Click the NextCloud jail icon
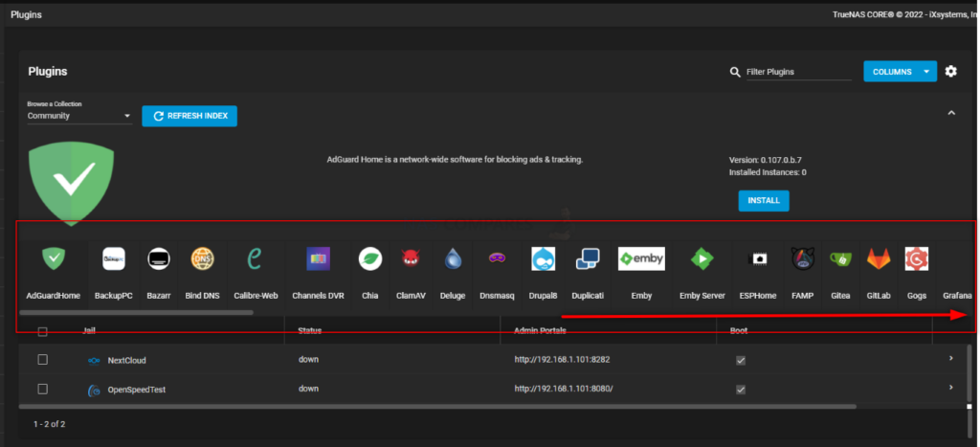The image size is (980, 447). pyautogui.click(x=94, y=361)
